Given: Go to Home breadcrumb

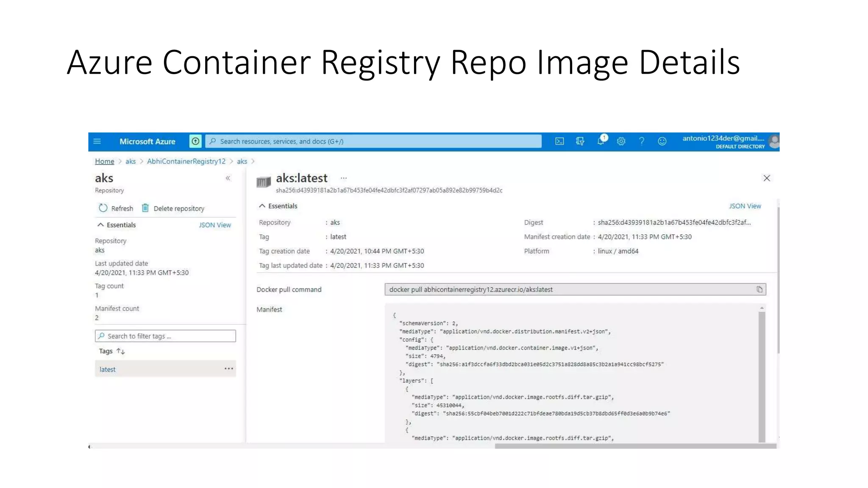Looking at the screenshot, I should (x=104, y=161).
